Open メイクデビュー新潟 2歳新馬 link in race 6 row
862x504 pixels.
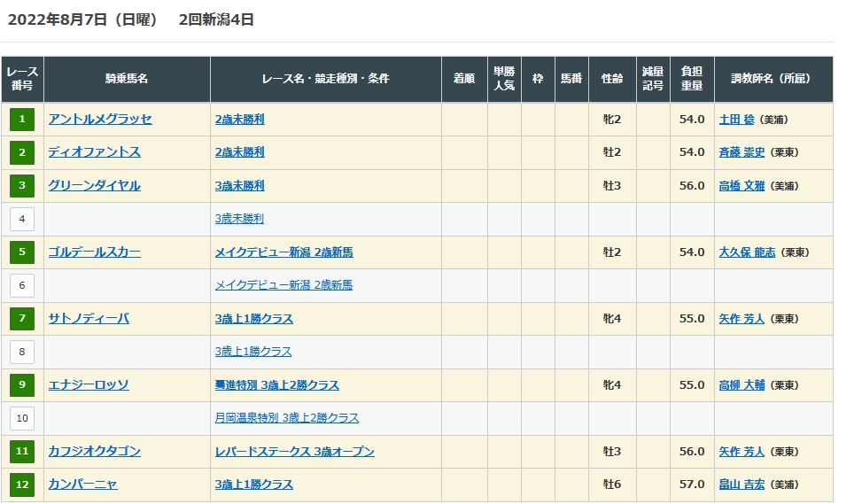(283, 285)
